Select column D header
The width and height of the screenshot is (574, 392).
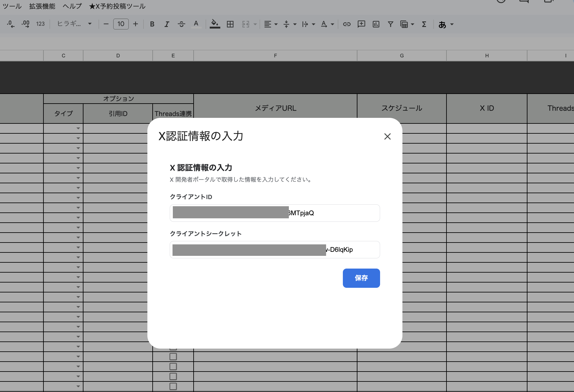pos(118,56)
